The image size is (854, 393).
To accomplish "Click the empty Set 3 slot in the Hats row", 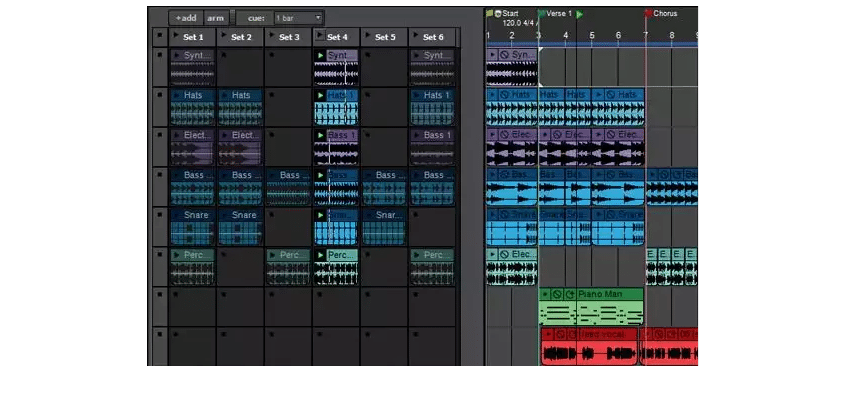I will [x=288, y=107].
